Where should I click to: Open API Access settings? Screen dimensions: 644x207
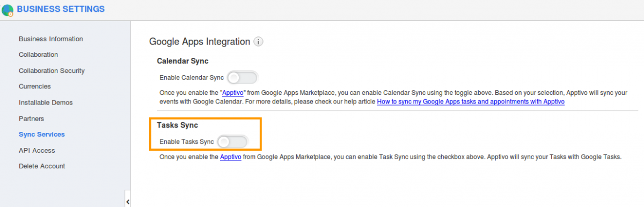pos(37,151)
